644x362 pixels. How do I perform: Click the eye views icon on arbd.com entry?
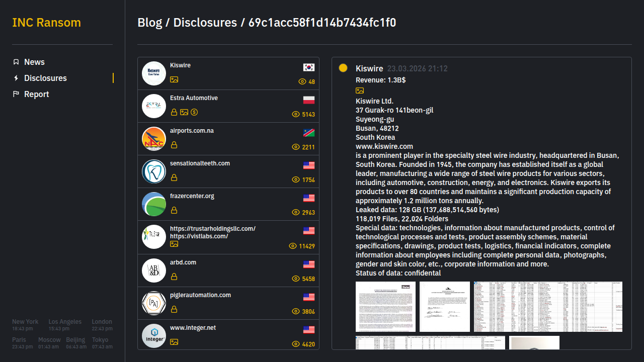pyautogui.click(x=296, y=279)
